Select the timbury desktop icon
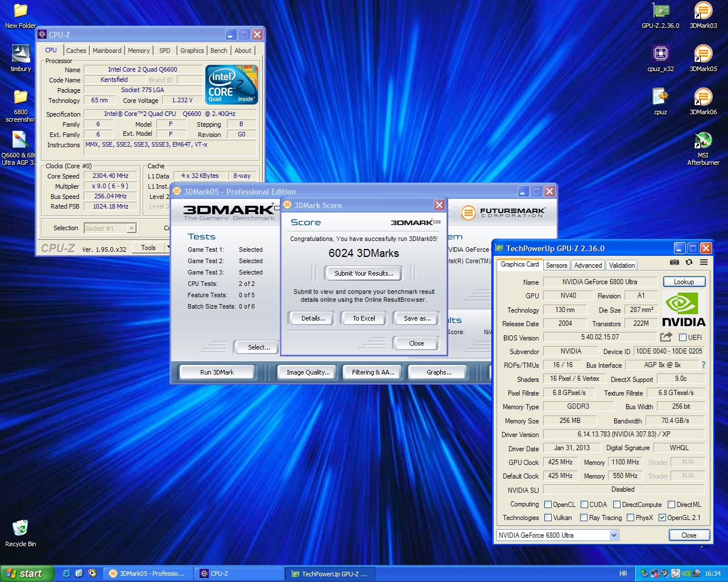Screen dimensions: 728x582 coord(20,59)
